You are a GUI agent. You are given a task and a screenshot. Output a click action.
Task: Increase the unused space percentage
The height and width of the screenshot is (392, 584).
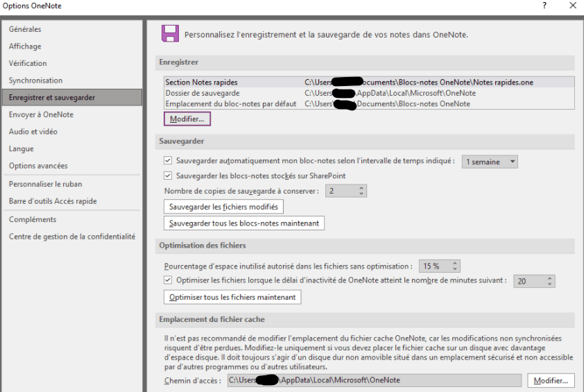pos(455,264)
